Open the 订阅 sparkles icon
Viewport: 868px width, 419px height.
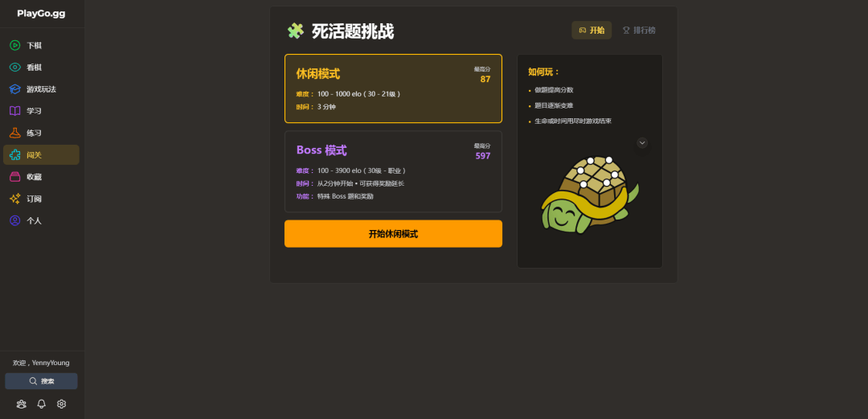(15, 199)
